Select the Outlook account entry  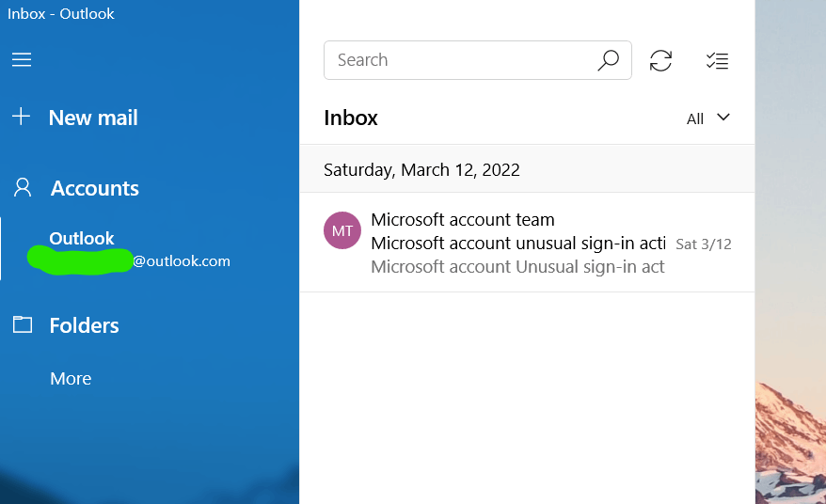coord(82,239)
